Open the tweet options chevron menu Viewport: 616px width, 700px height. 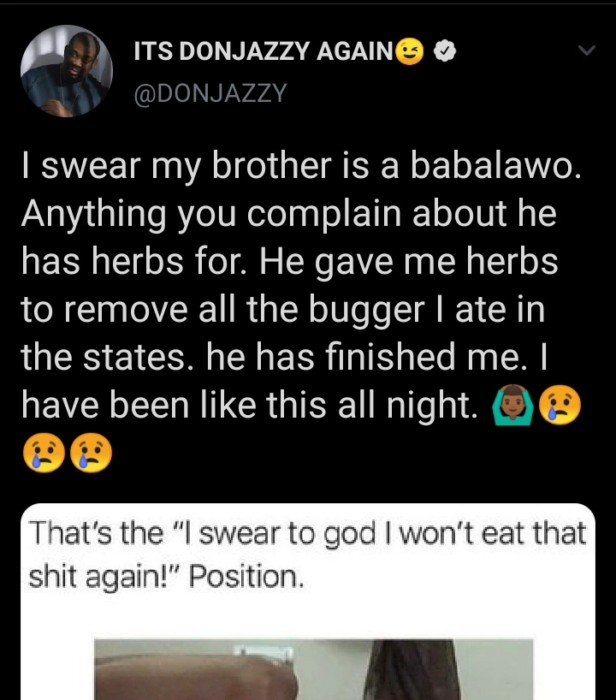(x=586, y=51)
